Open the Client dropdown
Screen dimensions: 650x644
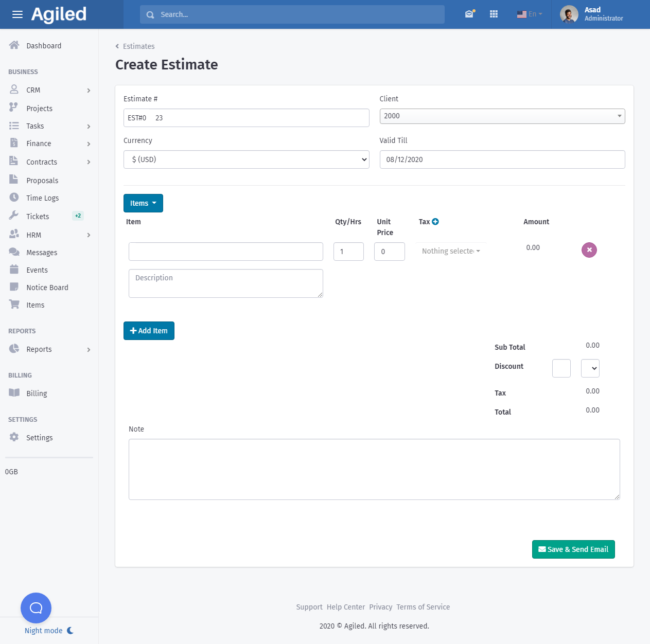[x=502, y=116]
